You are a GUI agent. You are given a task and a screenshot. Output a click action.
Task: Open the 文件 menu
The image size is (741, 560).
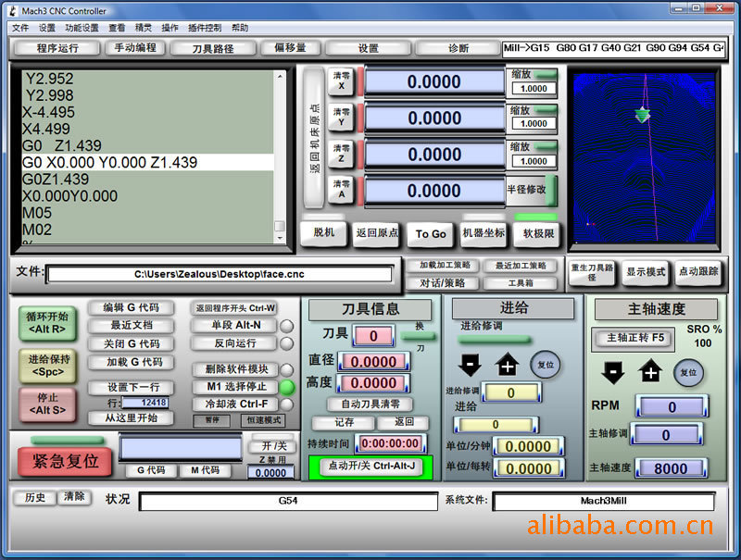[20, 28]
